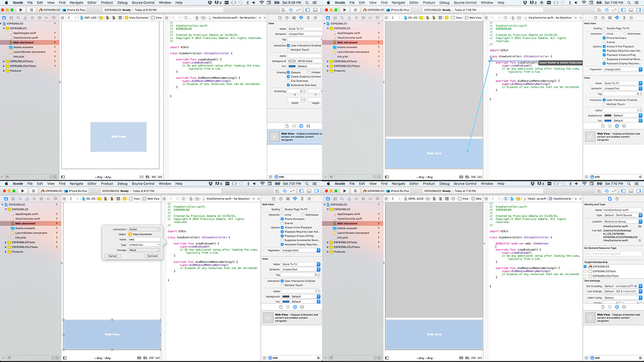Expand the Text Encoding dropdown

622,286
